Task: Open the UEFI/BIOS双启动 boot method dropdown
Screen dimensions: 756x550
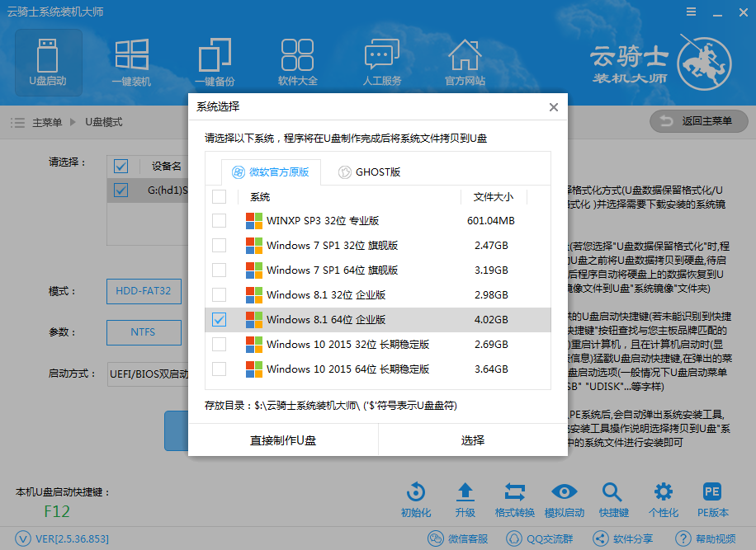Action: coord(149,374)
